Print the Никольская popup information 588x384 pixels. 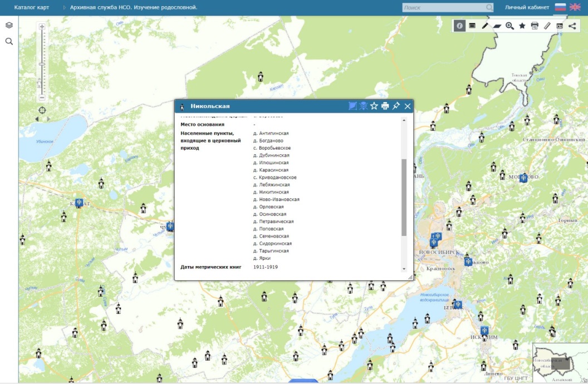(x=385, y=106)
